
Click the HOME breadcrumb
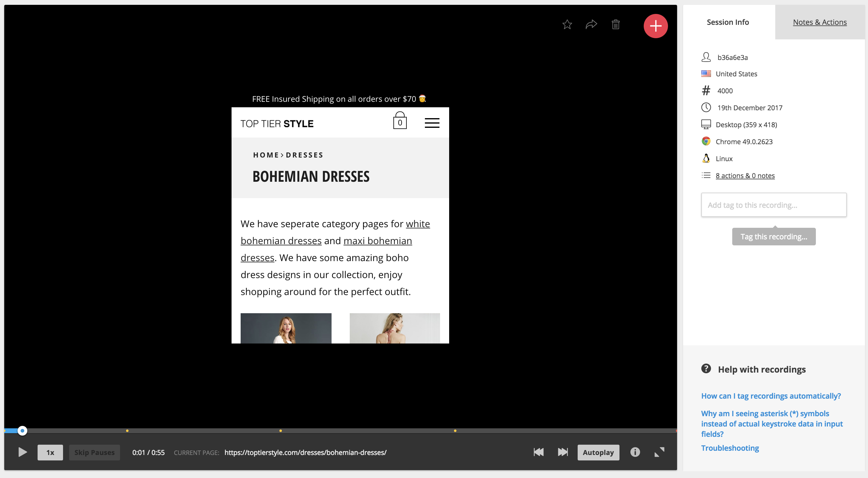click(x=266, y=155)
